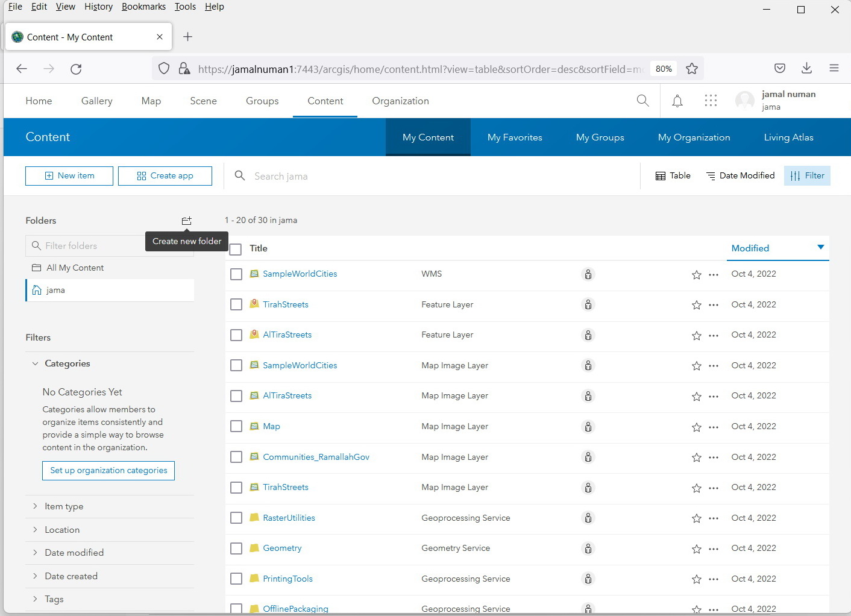Image resolution: width=851 pixels, height=616 pixels.
Task: Open the Bookmarks menu
Action: click(x=143, y=7)
